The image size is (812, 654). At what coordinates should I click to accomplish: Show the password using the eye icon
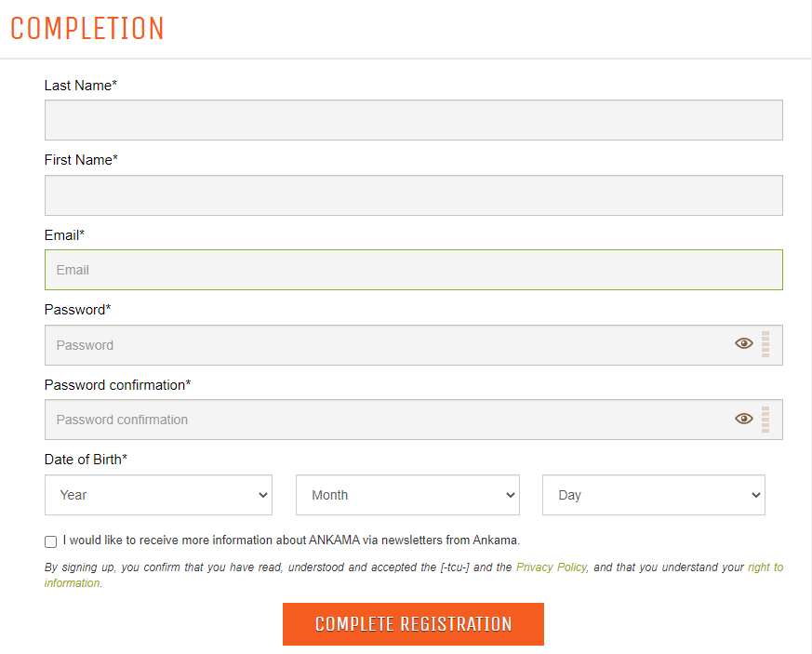tap(744, 343)
